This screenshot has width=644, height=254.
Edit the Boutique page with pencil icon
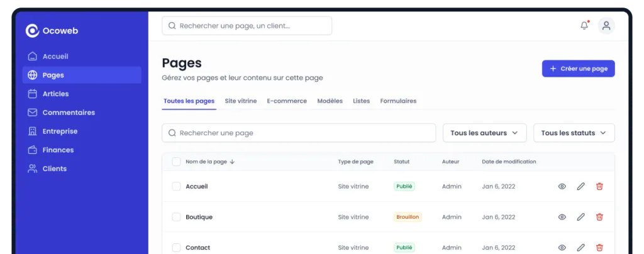[x=580, y=217]
